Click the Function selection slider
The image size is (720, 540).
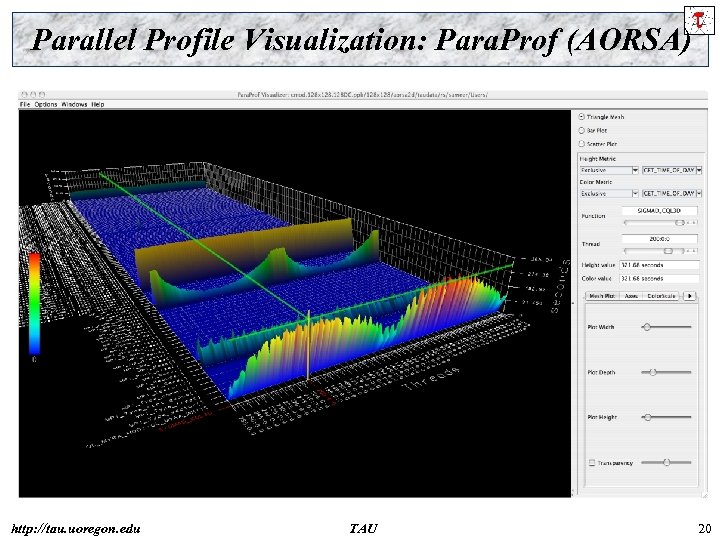(654, 223)
